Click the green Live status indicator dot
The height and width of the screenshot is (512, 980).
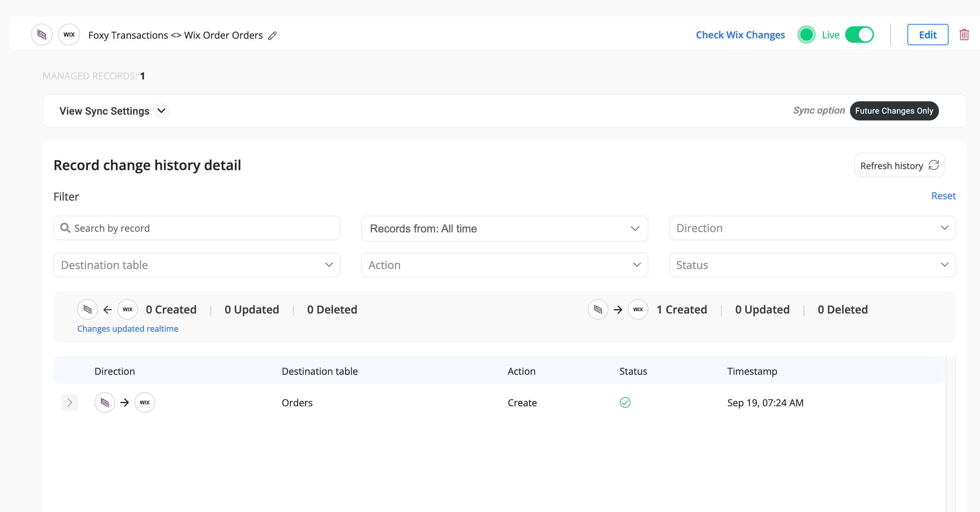click(806, 35)
